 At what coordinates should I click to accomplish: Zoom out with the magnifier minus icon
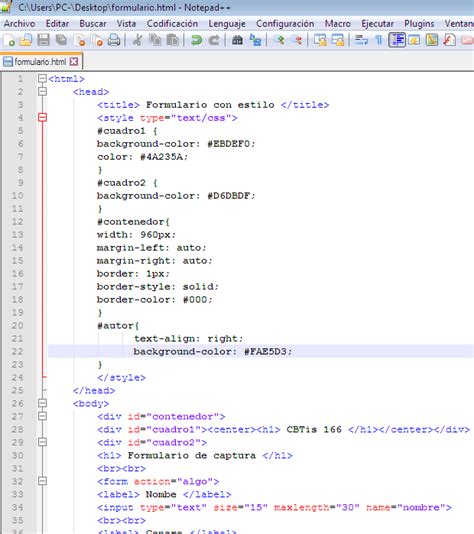click(x=297, y=40)
